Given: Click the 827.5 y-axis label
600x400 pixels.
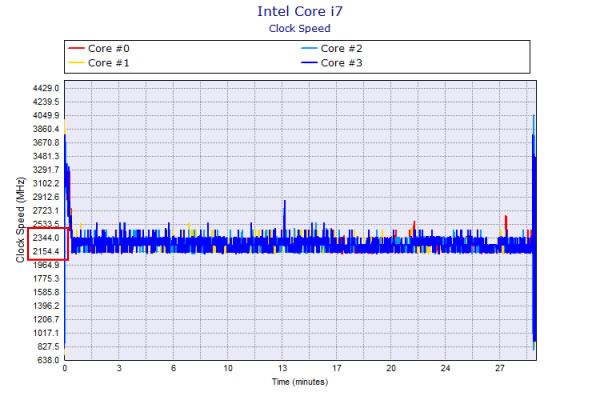Looking at the screenshot, I should point(48,346).
